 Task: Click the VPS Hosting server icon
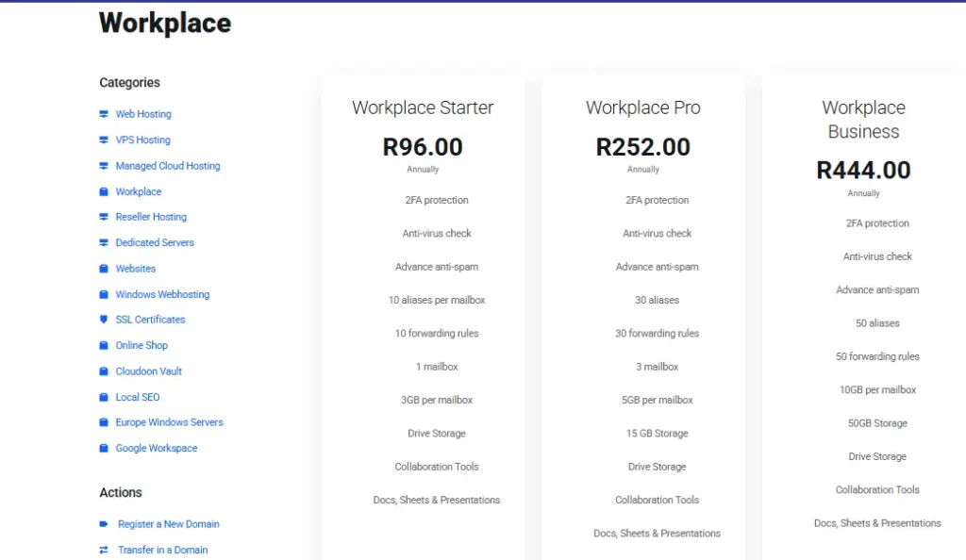pyautogui.click(x=104, y=140)
